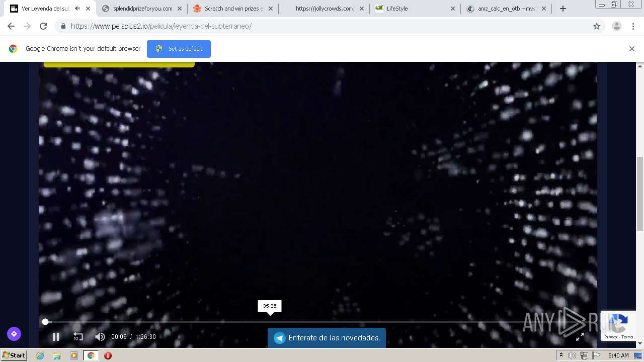644x362 pixels.
Task: Click the purple floating circle icon
Action: coord(14,333)
